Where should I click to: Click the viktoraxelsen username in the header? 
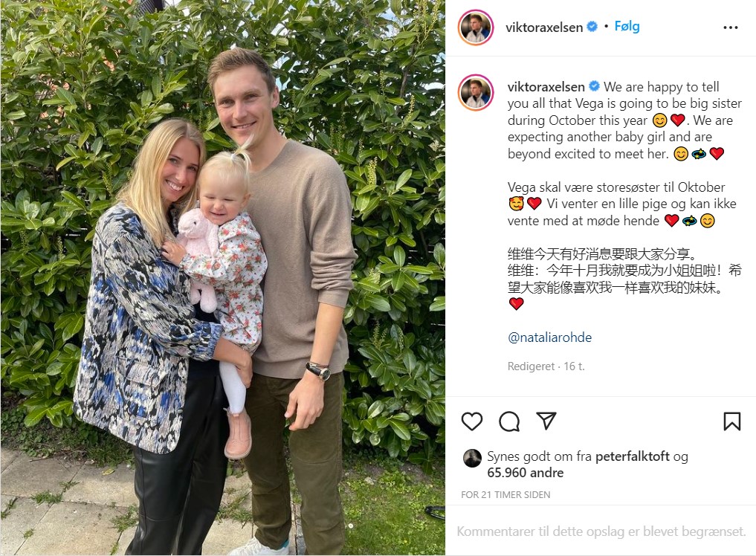544,28
